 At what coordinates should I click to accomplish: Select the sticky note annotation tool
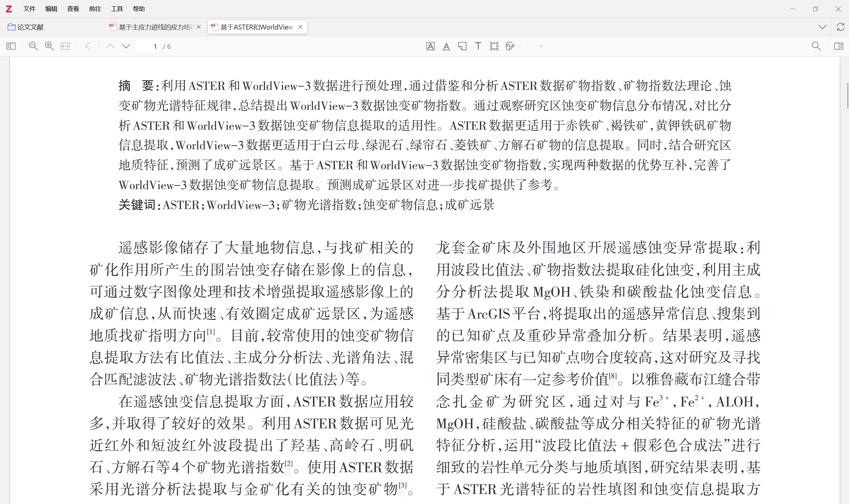[x=462, y=46]
